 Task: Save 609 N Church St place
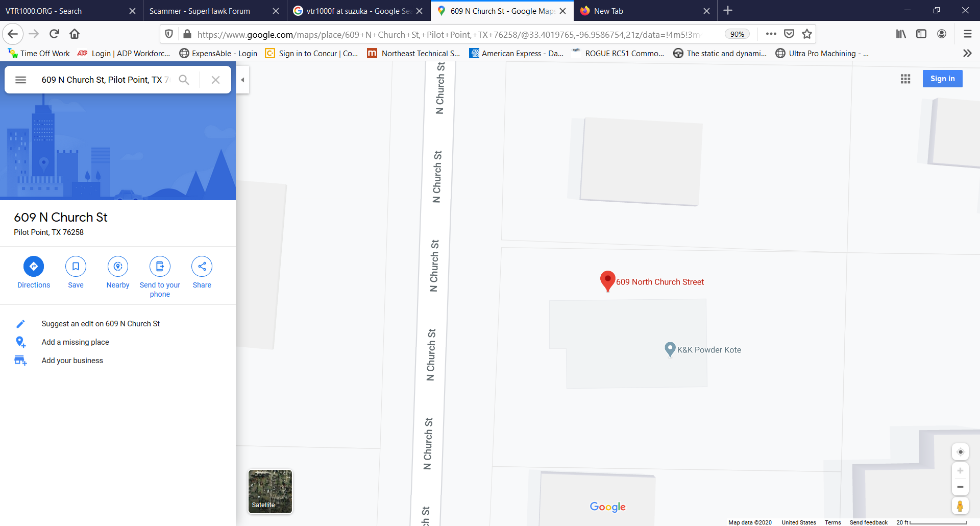(x=76, y=266)
